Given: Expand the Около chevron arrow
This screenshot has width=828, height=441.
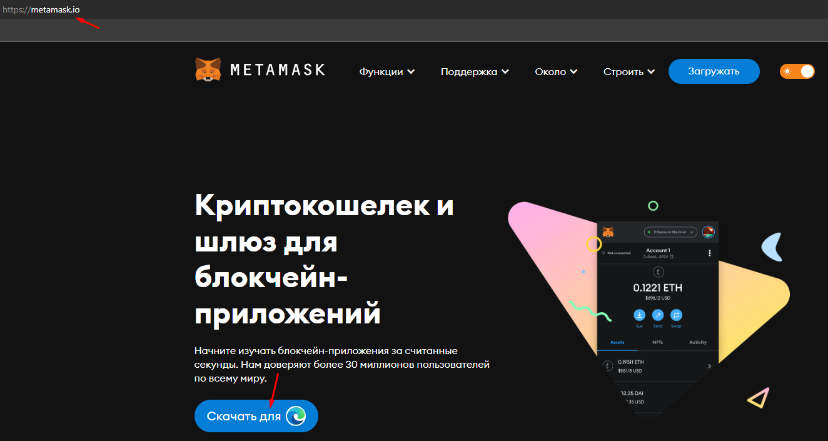Looking at the screenshot, I should click(573, 72).
